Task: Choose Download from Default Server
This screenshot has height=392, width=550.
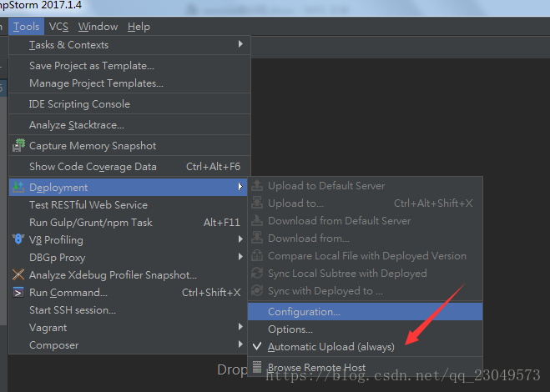Action: click(x=366, y=220)
